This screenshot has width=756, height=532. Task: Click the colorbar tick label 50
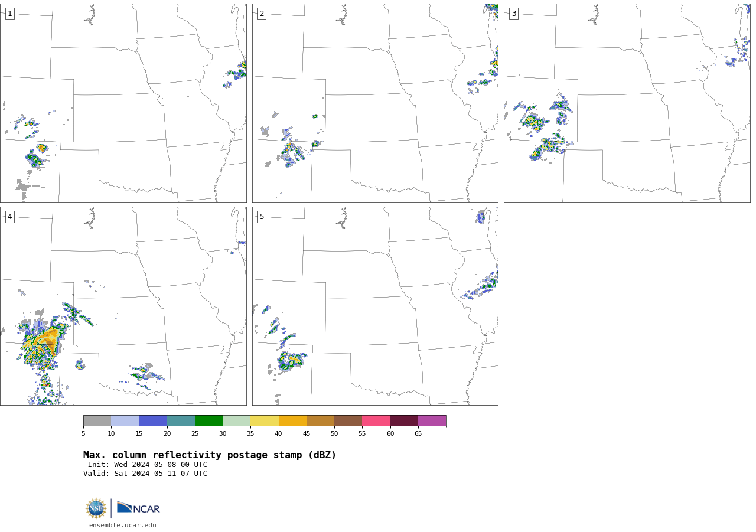pos(334,434)
